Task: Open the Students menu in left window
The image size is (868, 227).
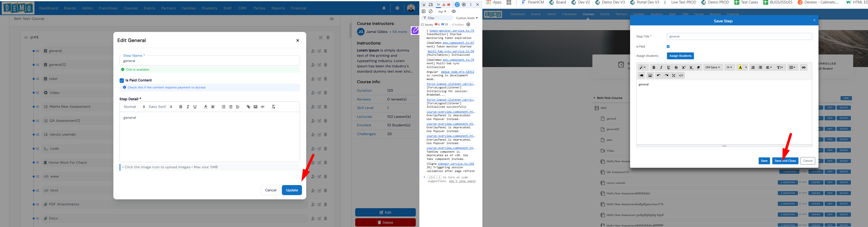Action: pos(210,8)
